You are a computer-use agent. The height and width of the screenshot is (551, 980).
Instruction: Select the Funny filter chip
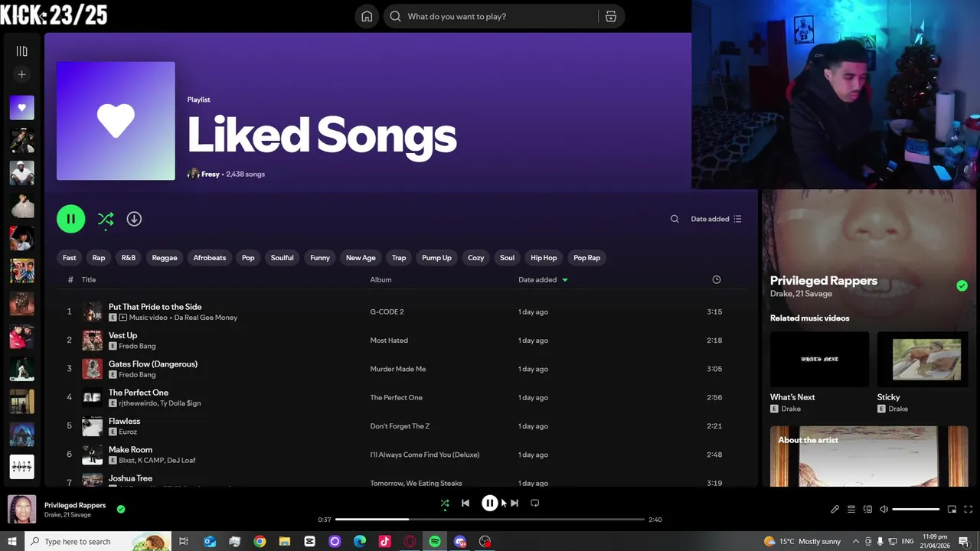click(x=320, y=258)
